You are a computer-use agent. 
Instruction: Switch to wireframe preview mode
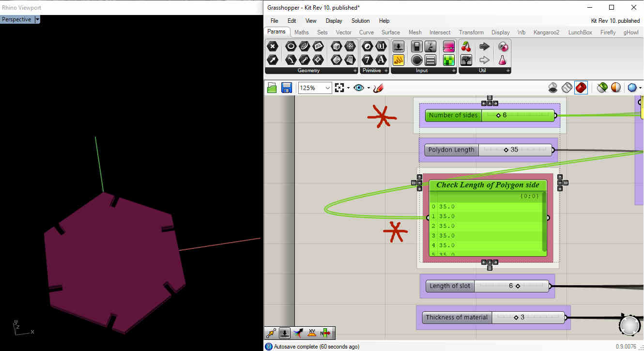click(x=567, y=88)
